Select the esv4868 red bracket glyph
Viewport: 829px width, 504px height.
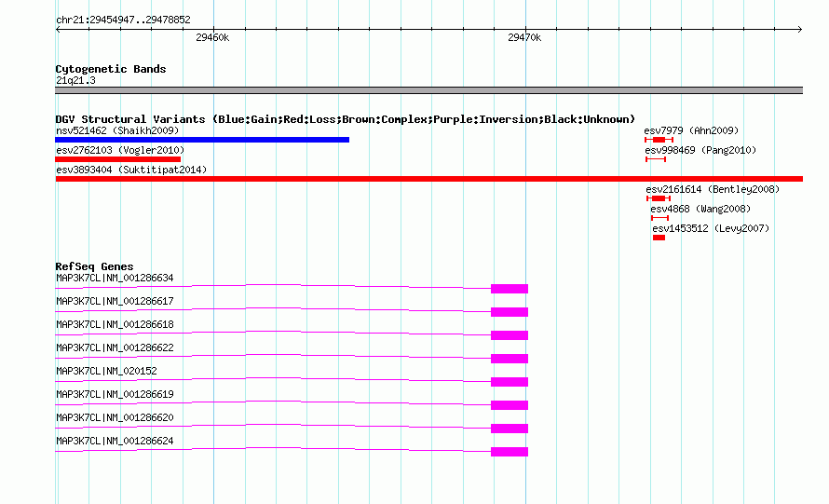[659, 218]
